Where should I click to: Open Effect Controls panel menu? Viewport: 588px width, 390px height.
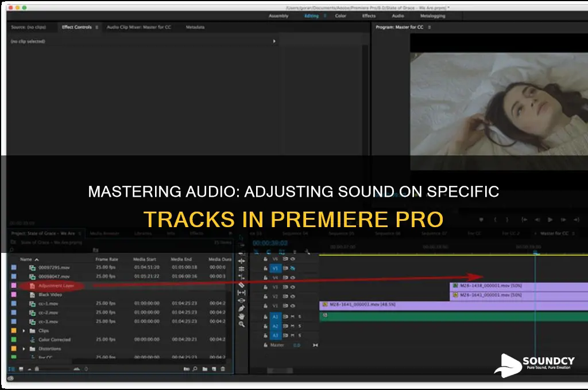96,27
